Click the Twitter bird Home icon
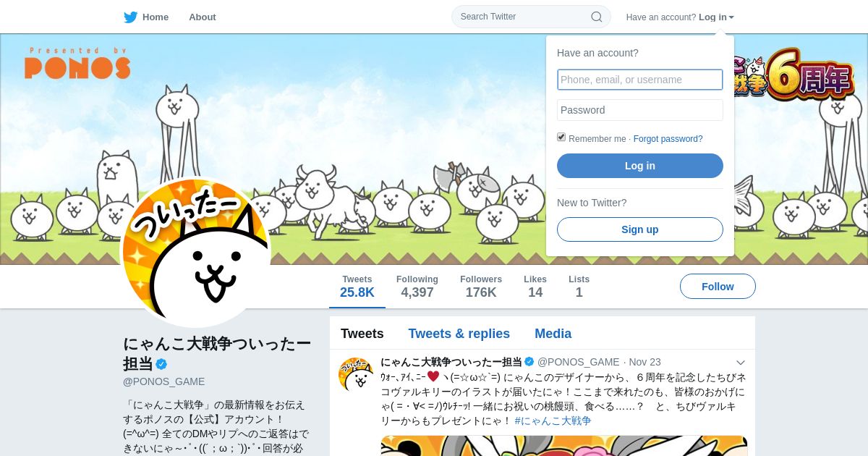Screen dimensions: 868x456 coord(130,17)
